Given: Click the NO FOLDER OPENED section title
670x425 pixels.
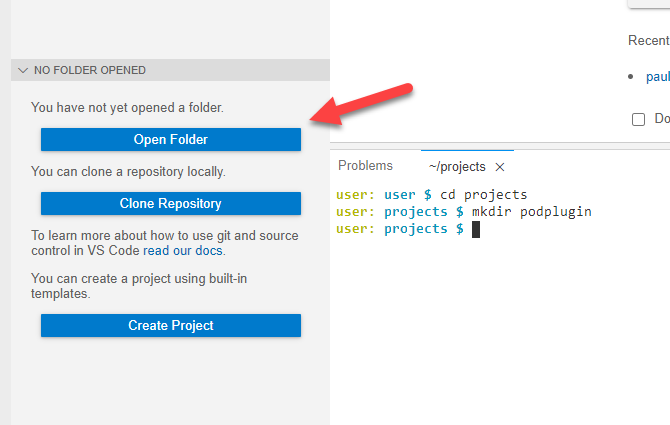Looking at the screenshot, I should pos(90,71).
